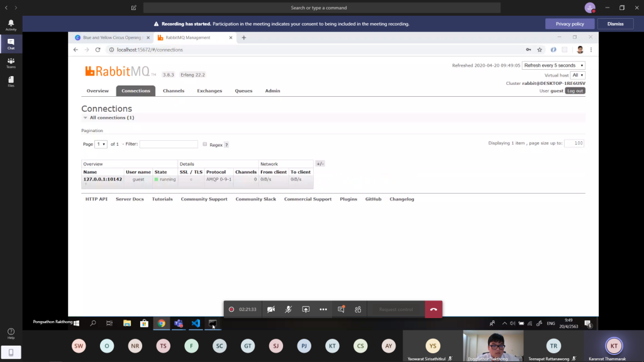Unmute the microphone in meeting bar
The height and width of the screenshot is (362, 644).
coord(289,309)
